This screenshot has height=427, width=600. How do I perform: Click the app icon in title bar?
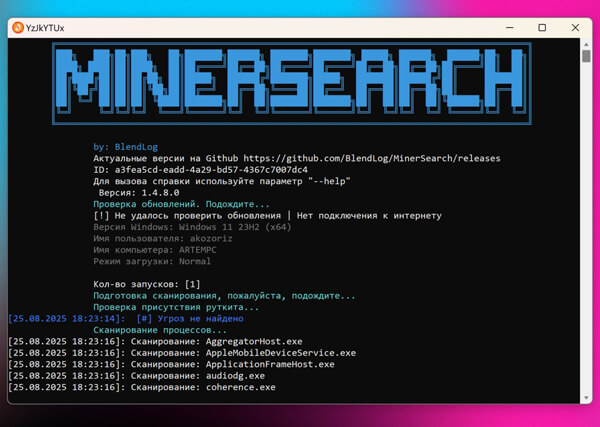coord(18,28)
